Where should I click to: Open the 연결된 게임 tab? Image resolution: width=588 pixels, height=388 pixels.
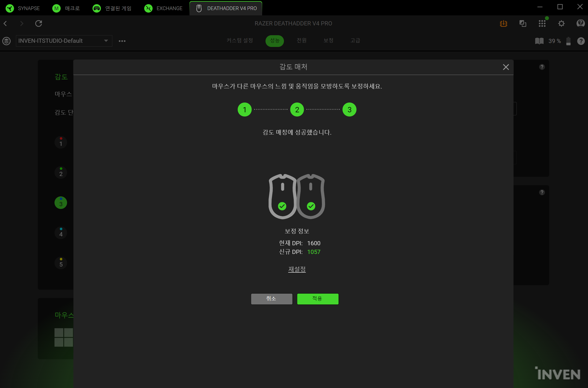(x=112, y=8)
